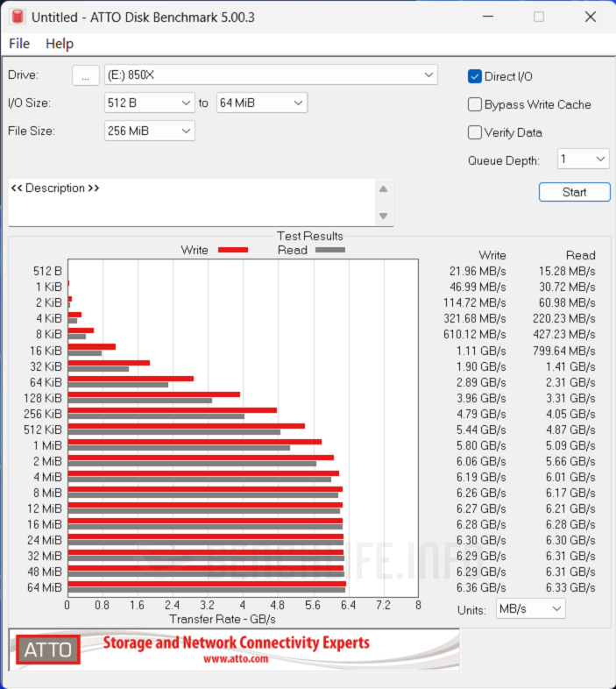Open the www.atto.com link
The height and width of the screenshot is (689, 616).
(236, 659)
